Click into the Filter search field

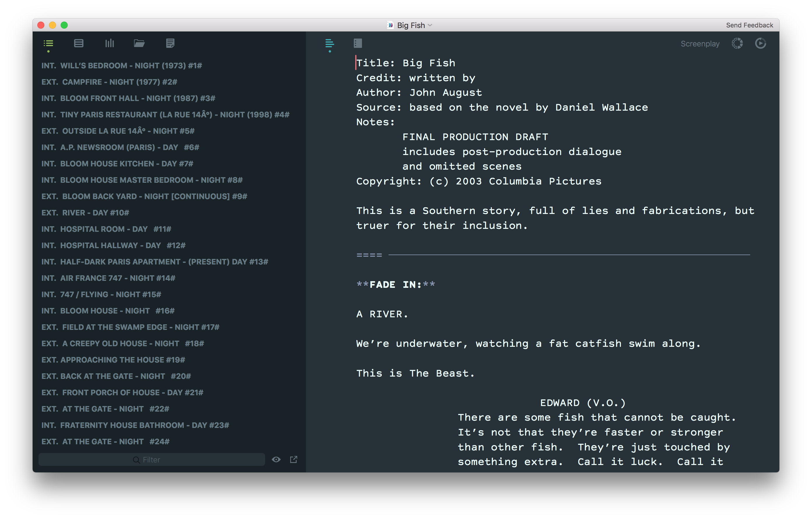pyautogui.click(x=152, y=460)
